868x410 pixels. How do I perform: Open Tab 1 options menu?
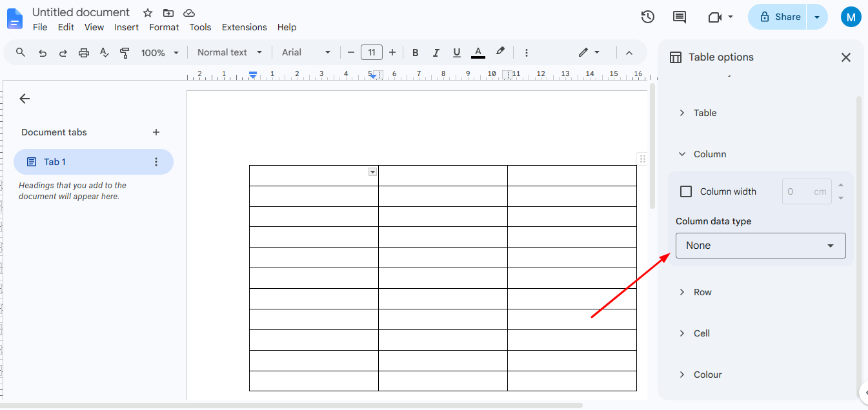coord(156,162)
